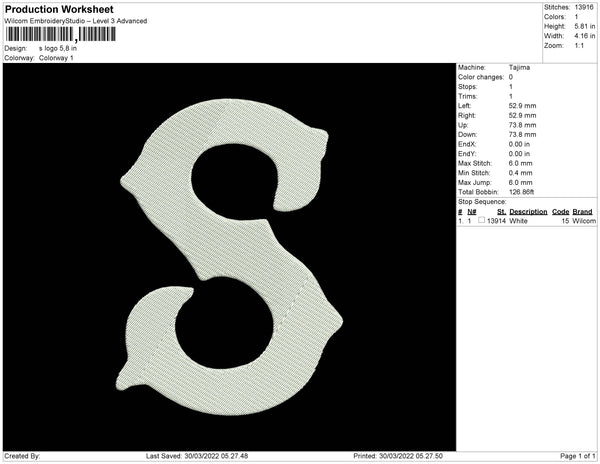Click the '#' column header

460,212
